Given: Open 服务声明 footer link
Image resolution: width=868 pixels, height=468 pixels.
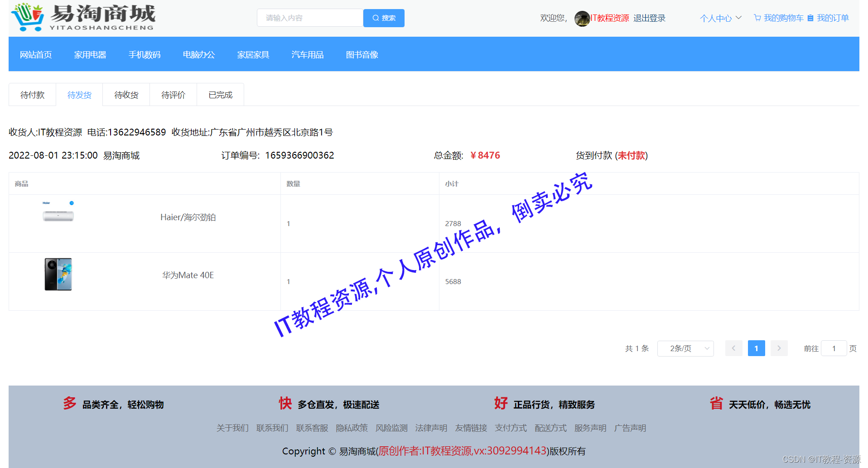Looking at the screenshot, I should 590,428.
